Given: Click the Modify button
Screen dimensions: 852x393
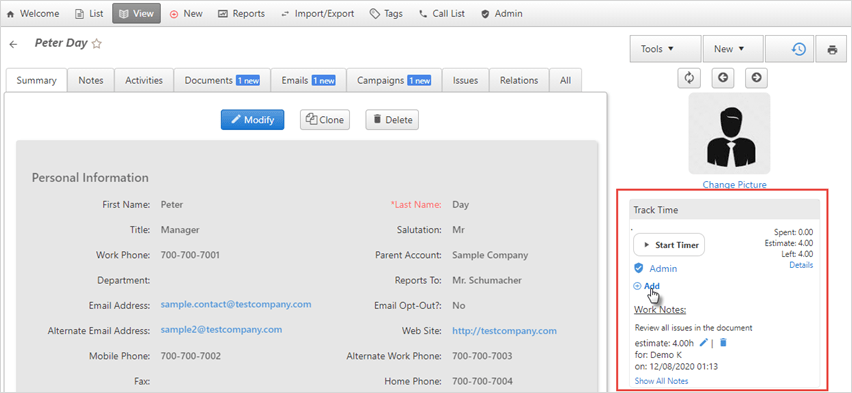Looking at the screenshot, I should coord(252,120).
